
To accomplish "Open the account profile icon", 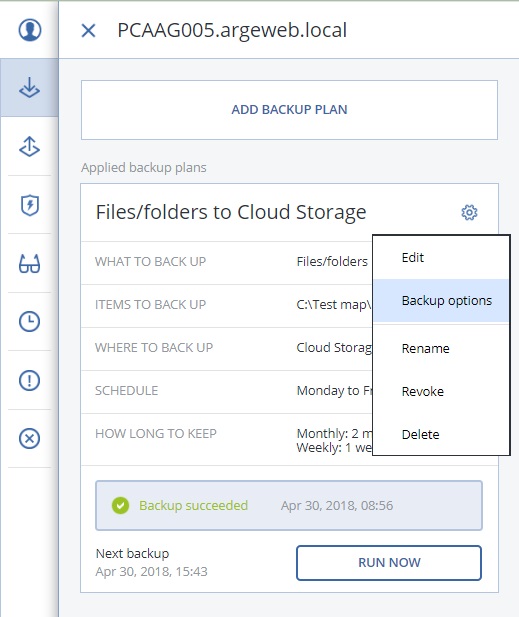I will point(30,30).
